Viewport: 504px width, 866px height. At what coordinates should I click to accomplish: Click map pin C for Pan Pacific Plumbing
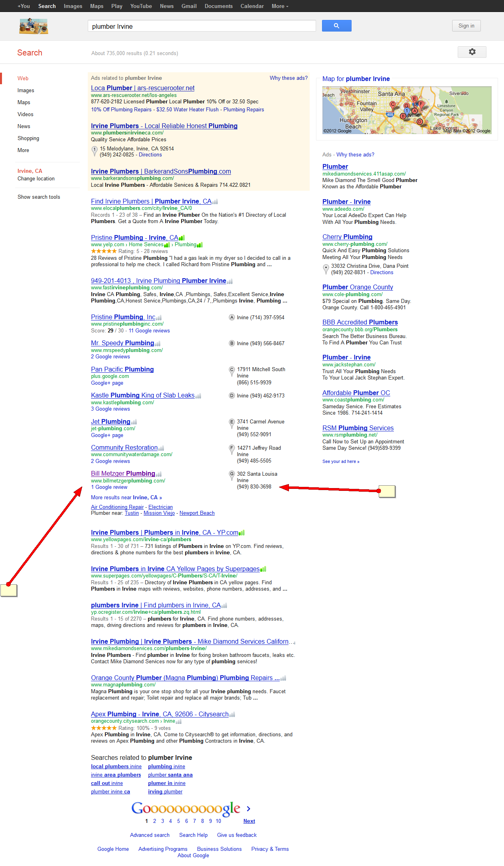coord(231,371)
